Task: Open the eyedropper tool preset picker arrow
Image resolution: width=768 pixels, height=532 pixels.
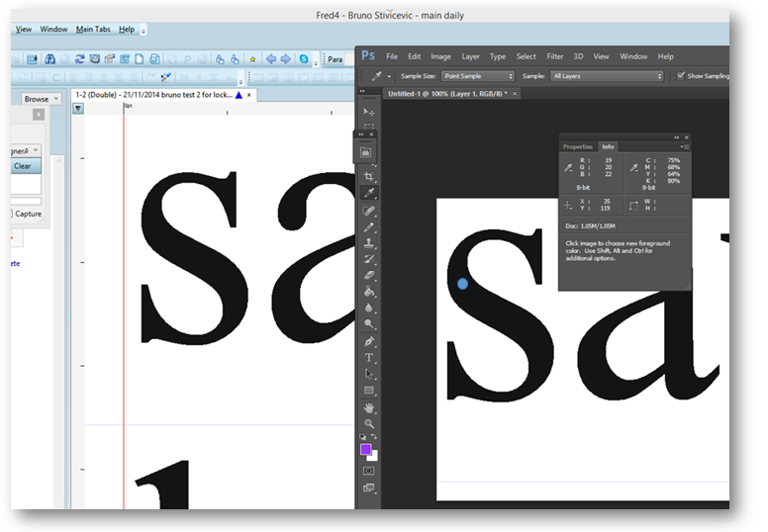Action: point(389,76)
